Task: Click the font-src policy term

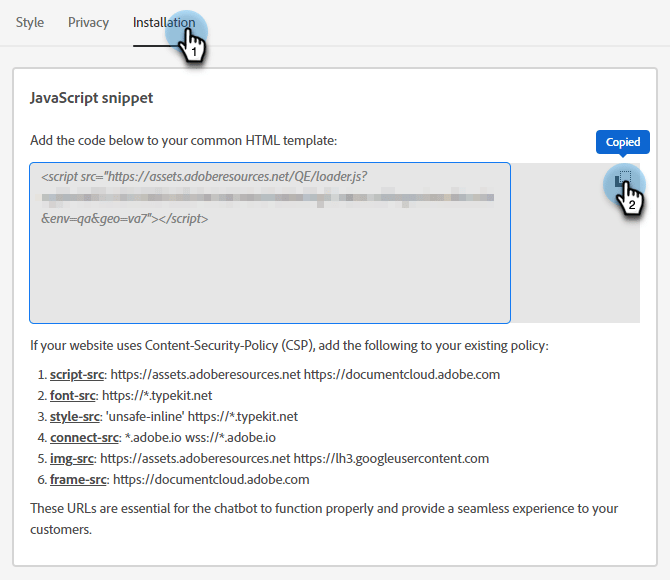Action: (73, 396)
